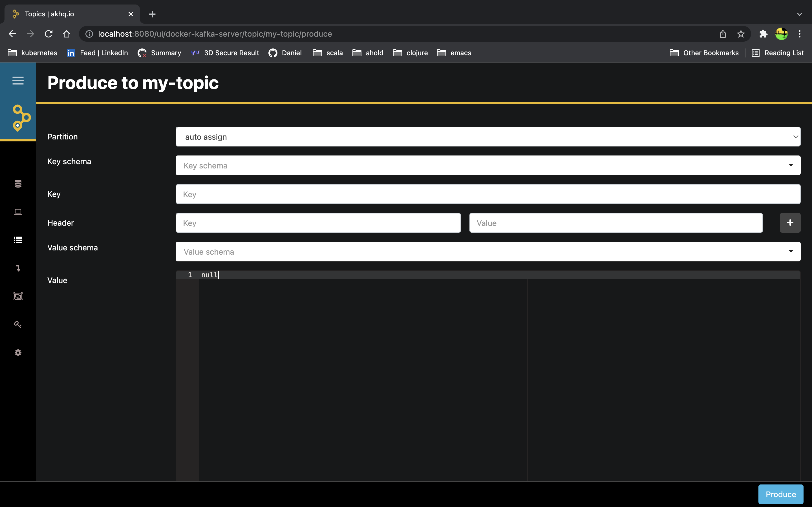Focus the message Key input field
The height and width of the screenshot is (507, 812).
click(487, 194)
